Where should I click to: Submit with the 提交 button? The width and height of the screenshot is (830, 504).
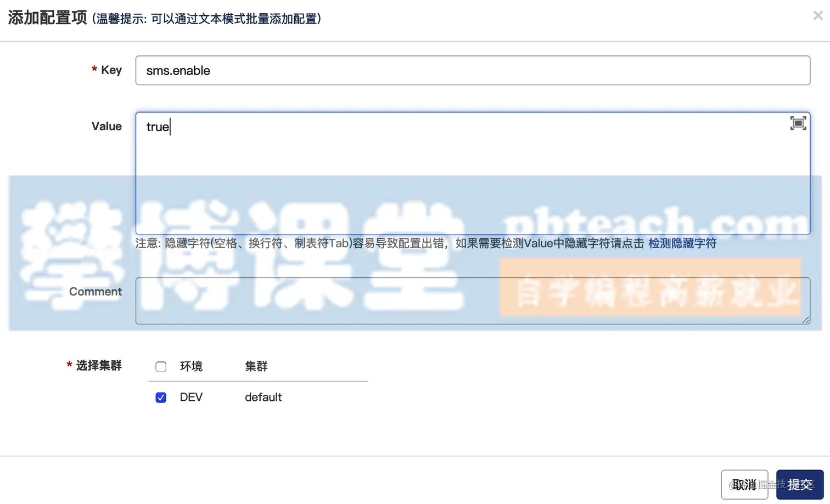[x=800, y=484]
